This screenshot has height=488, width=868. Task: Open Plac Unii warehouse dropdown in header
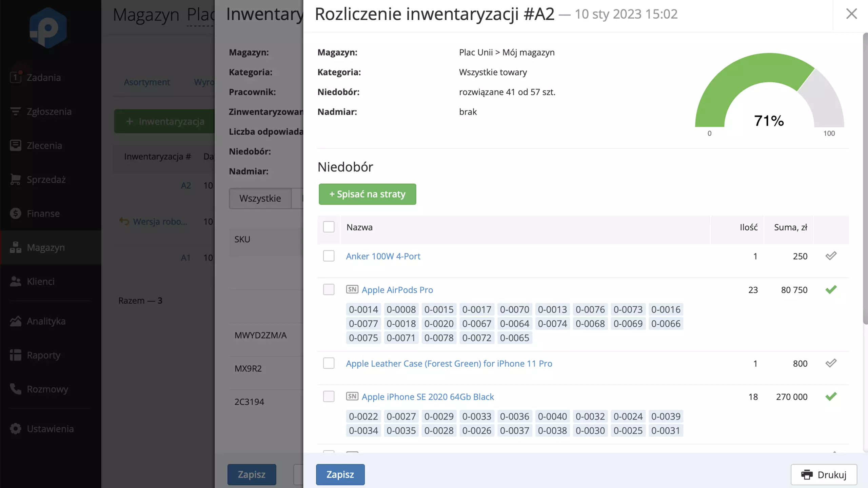point(201,15)
